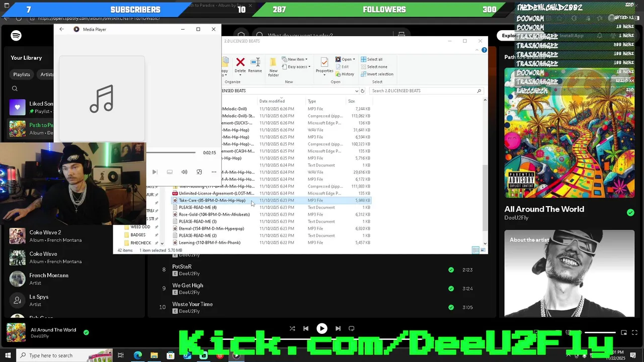The width and height of the screenshot is (644, 362).
Task: Select Playlists filter in Spotify library
Action: coord(22,74)
